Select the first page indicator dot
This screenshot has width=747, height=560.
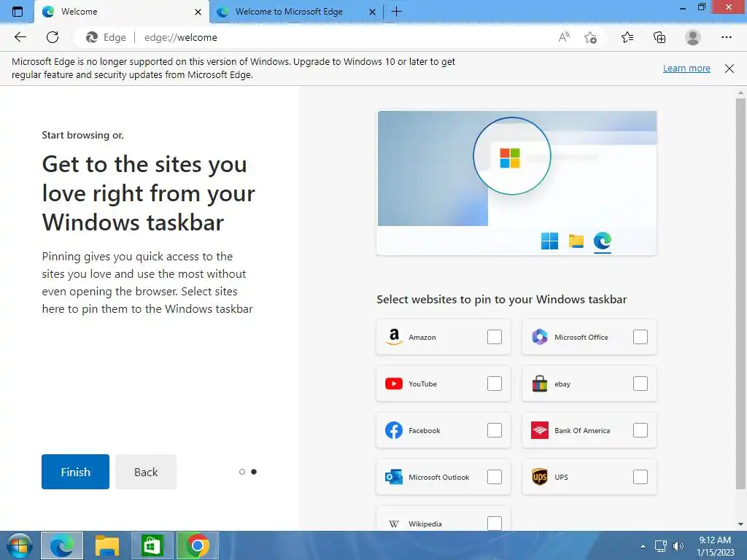coord(242,472)
